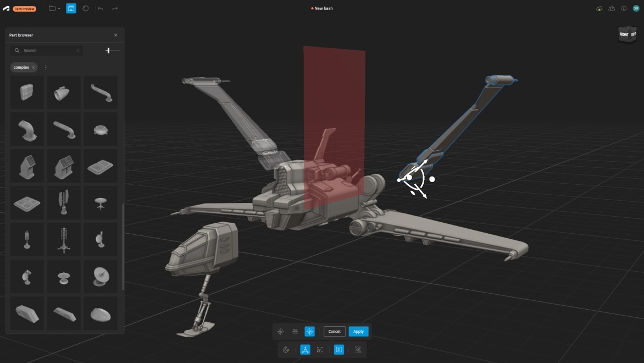
Task: Toggle the transform gizmo tool
Action: (x=305, y=350)
